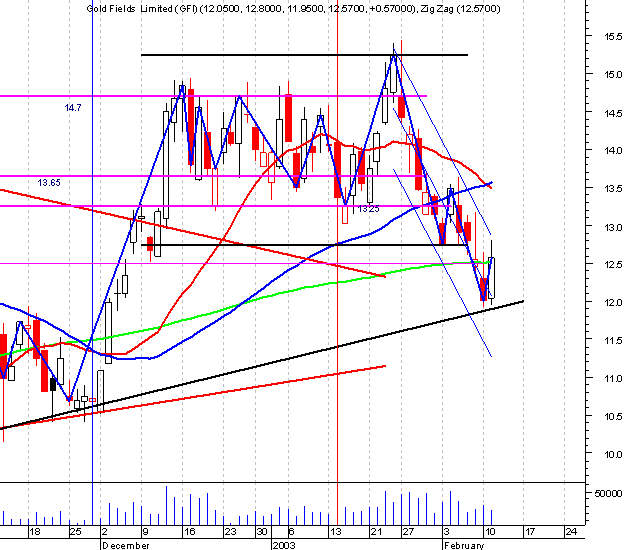Screen dimensions: 626x550
Task: Click date label 21 on time axis
Action: tap(376, 532)
